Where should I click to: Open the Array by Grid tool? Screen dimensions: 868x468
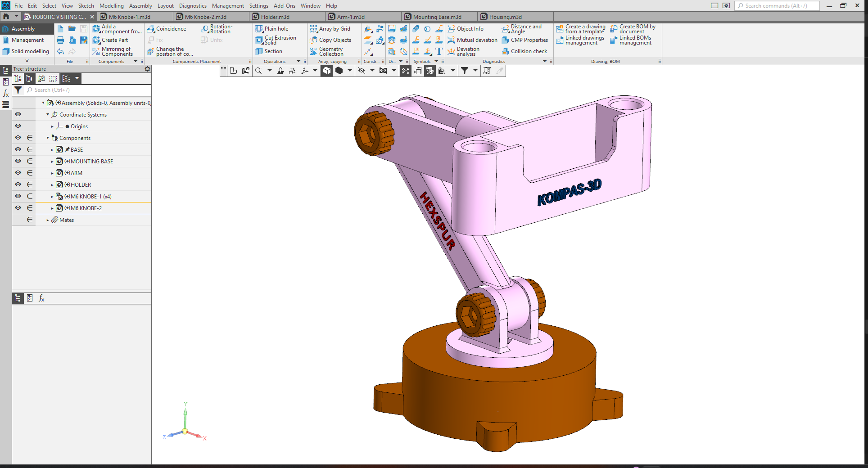point(330,29)
